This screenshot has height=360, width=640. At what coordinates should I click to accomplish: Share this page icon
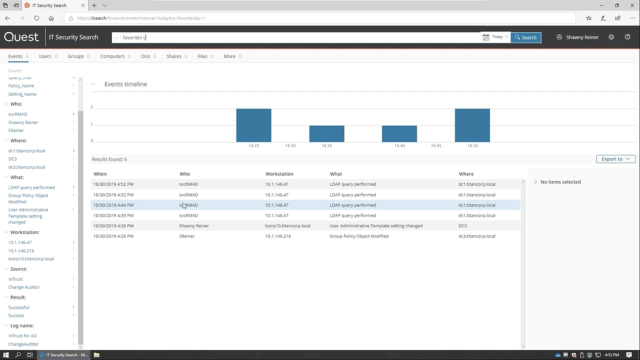point(618,18)
